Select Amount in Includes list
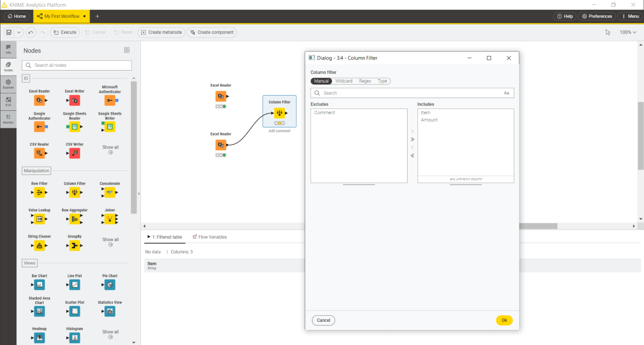The image size is (644, 345). coord(466,120)
